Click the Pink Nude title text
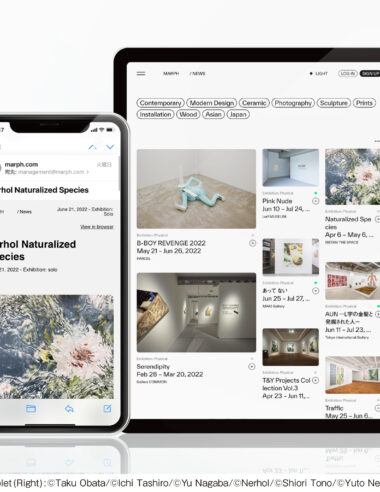The height and width of the screenshot is (492, 380). 277,201
